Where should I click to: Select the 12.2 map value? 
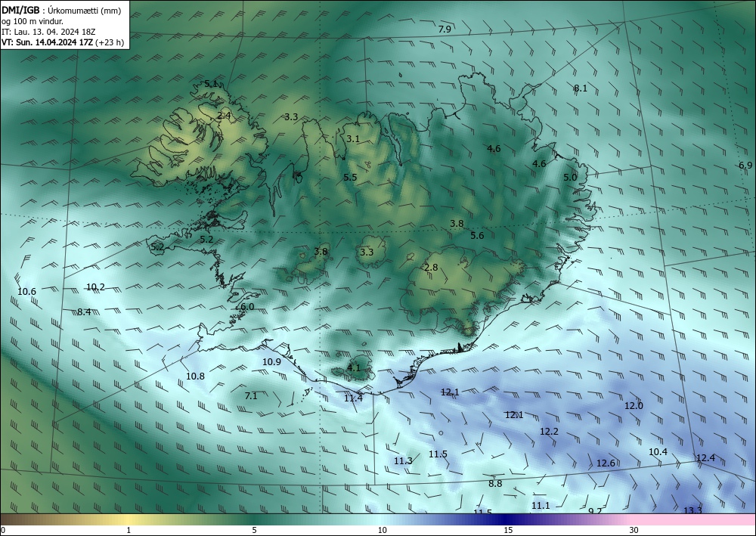point(549,432)
